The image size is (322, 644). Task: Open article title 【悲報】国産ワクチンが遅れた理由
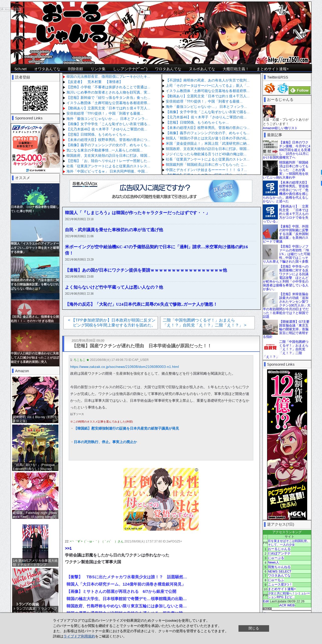142,346
